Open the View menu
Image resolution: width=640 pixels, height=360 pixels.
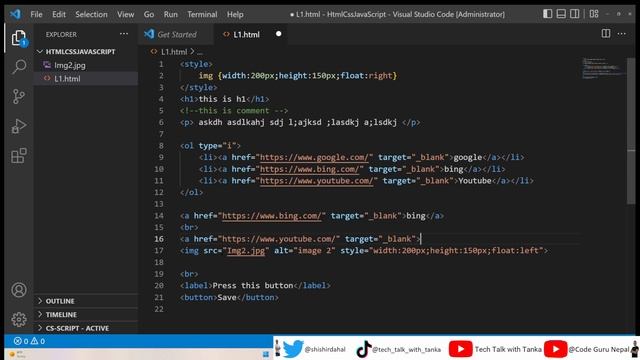[125, 14]
